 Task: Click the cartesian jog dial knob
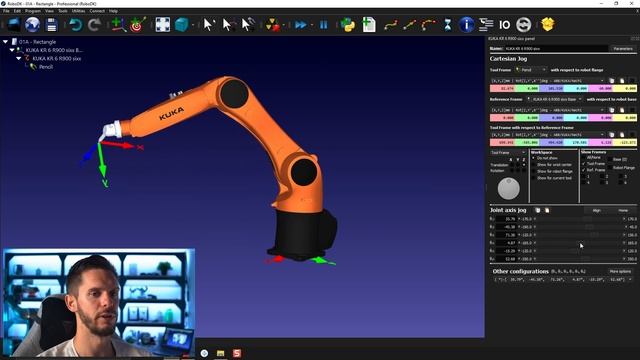[509, 189]
